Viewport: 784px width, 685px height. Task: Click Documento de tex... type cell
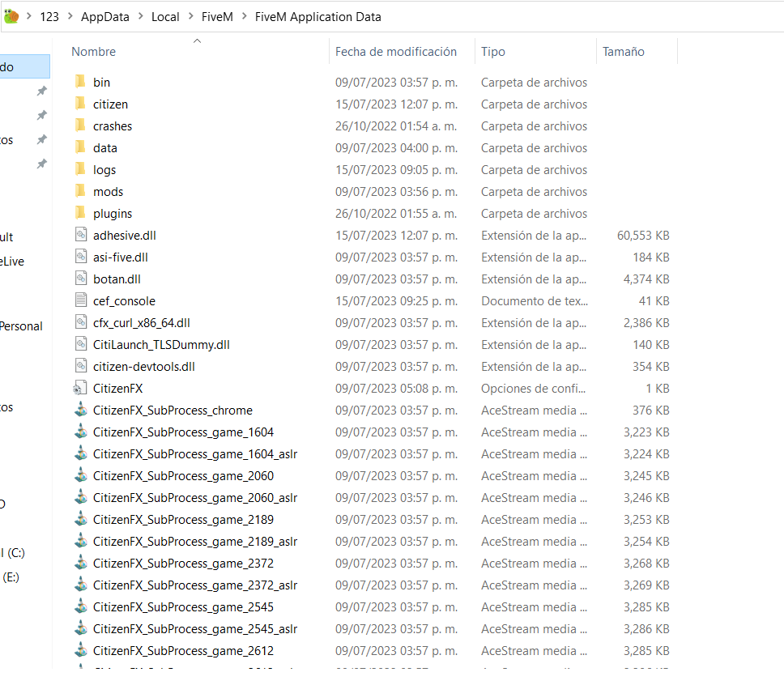(x=535, y=300)
